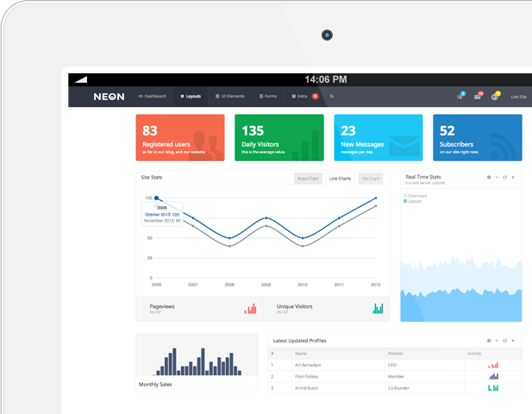The height and width of the screenshot is (414, 532).
Task: Click the blue 2009 data point on chart
Action: 266,218
